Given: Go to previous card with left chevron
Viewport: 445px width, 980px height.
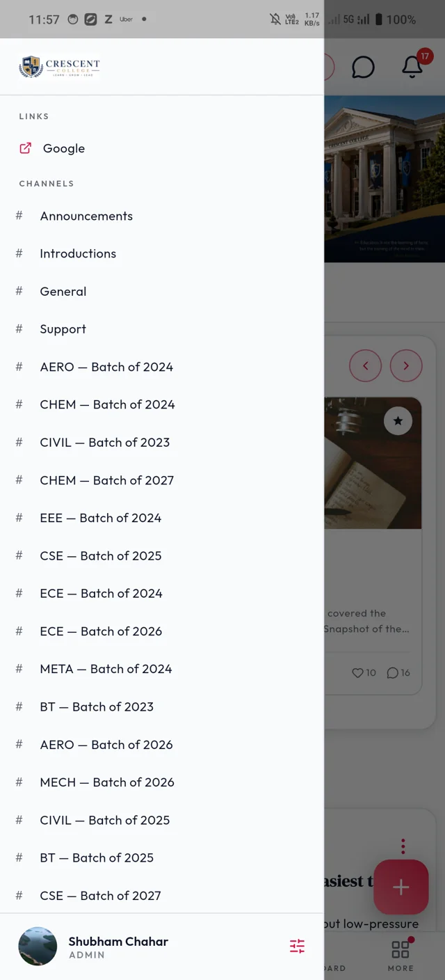Looking at the screenshot, I should coord(365,365).
